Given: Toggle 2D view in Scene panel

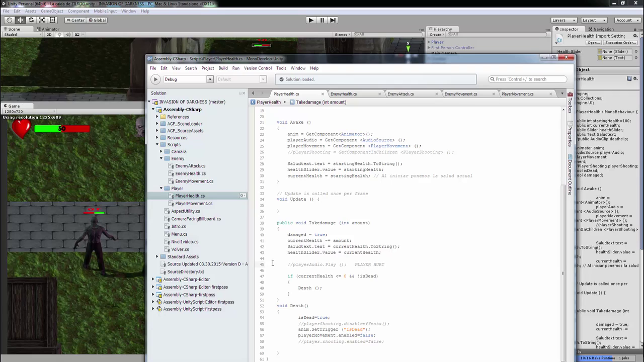Looking at the screenshot, I should pos(49,35).
